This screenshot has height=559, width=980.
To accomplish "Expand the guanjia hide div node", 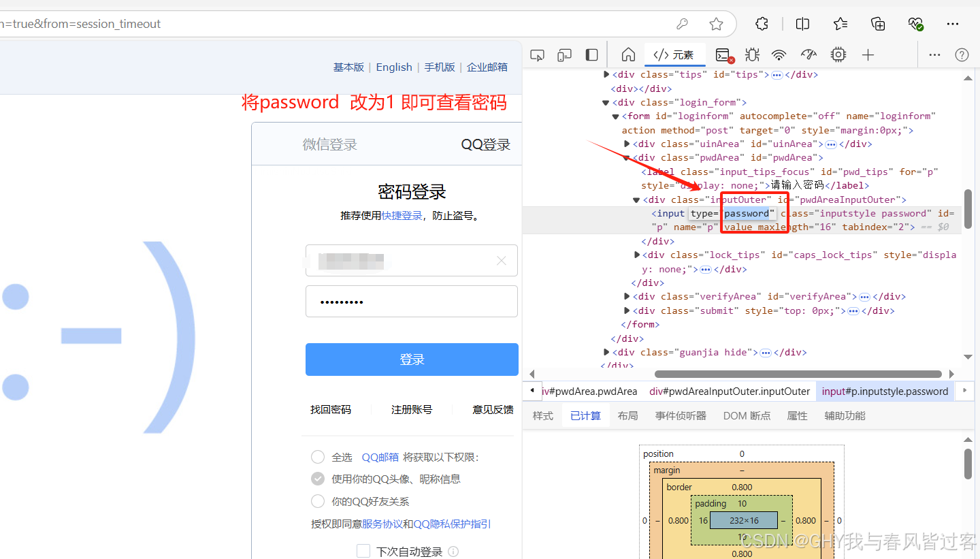I will pyautogui.click(x=607, y=352).
